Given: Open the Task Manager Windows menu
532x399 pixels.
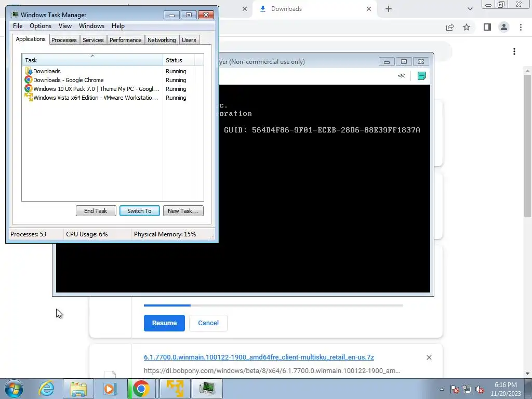Looking at the screenshot, I should [x=91, y=26].
